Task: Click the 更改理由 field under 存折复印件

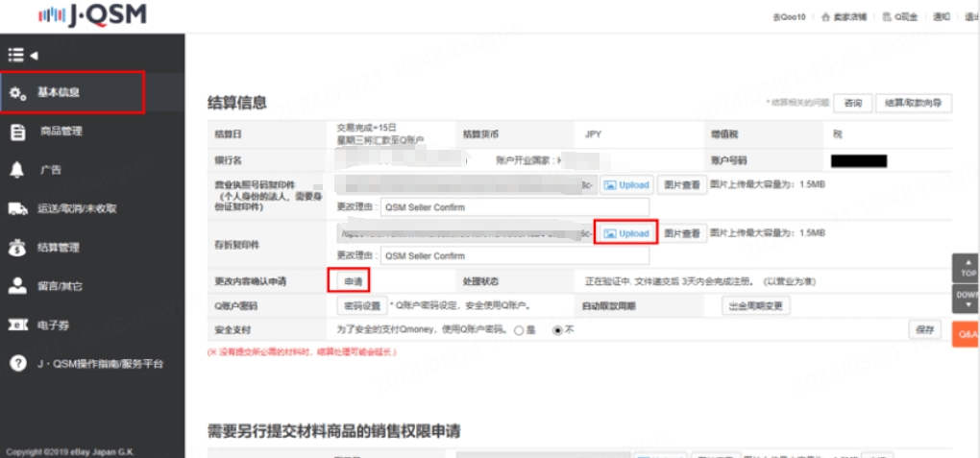Action: (515, 255)
